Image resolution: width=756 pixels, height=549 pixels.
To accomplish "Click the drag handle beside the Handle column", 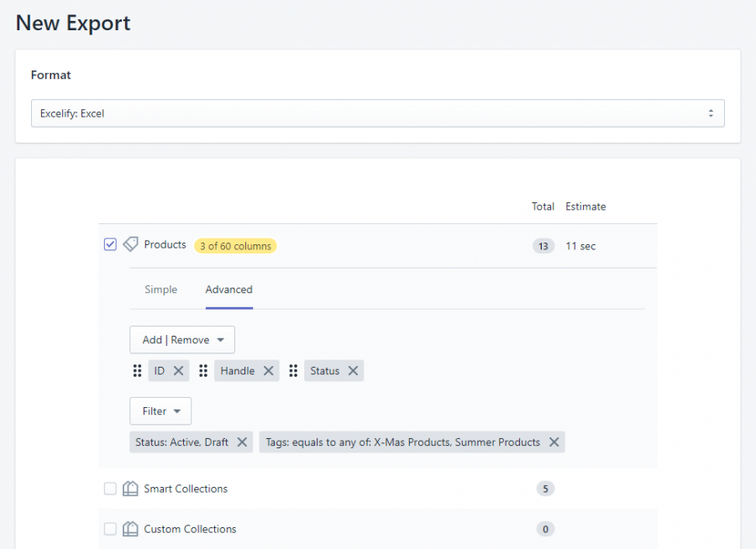I will pyautogui.click(x=204, y=370).
